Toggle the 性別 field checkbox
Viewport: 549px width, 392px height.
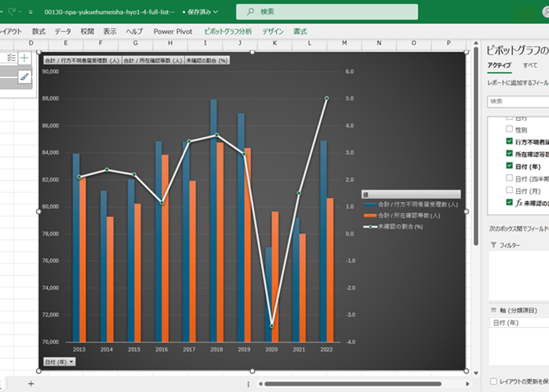point(509,129)
